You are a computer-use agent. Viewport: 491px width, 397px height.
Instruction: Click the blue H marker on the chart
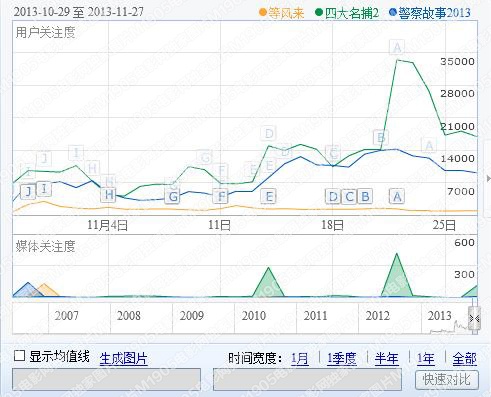[x=109, y=195]
